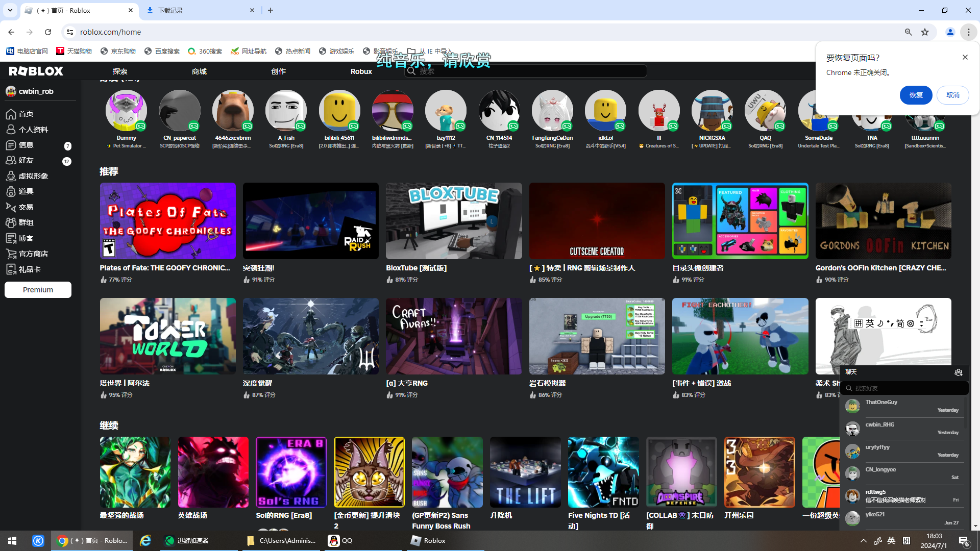Expand the input method toolbar options
980x551 pixels.
(x=921, y=323)
